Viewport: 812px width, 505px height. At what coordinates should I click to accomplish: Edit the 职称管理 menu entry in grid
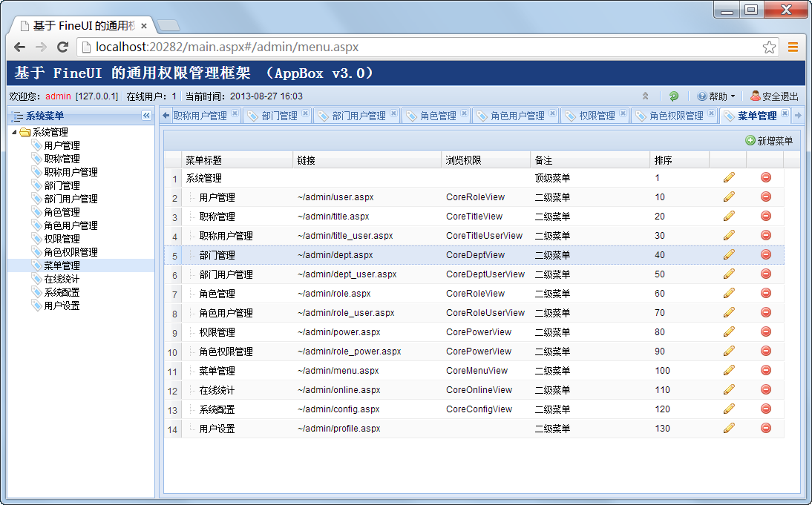pyautogui.click(x=729, y=216)
